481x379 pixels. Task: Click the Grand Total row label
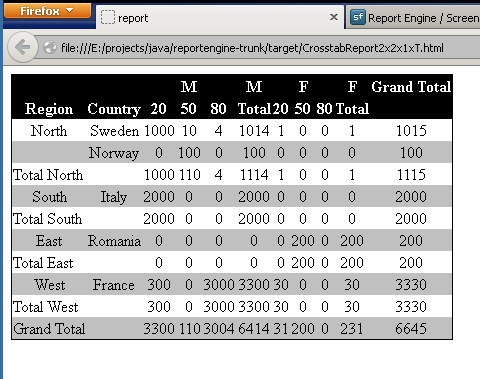49,329
